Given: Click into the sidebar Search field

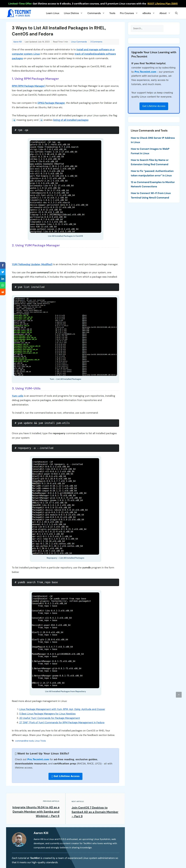Looking at the screenshot, I should pos(147,28).
